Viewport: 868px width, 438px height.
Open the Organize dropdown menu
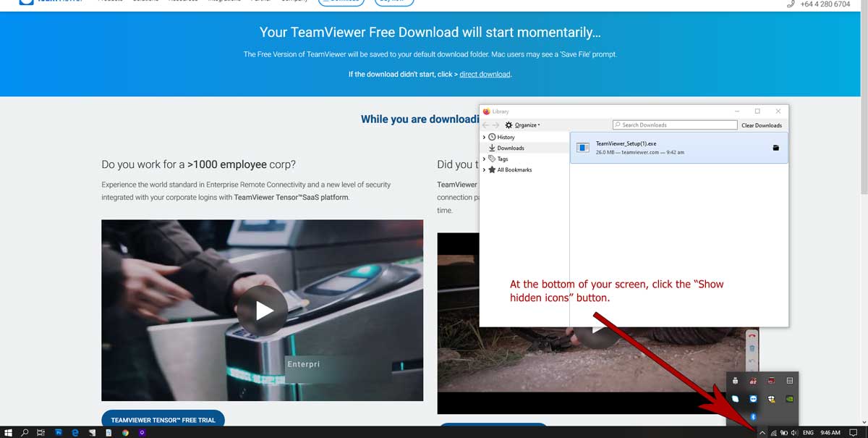[x=522, y=125]
